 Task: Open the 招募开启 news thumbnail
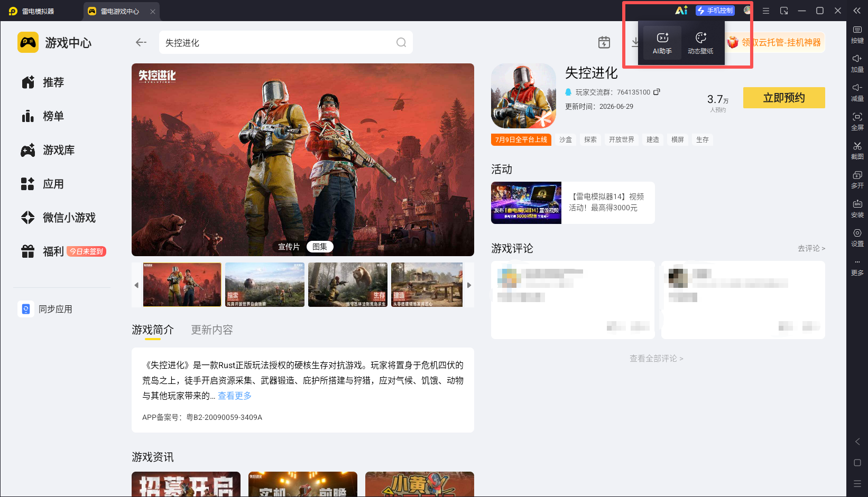(186, 484)
